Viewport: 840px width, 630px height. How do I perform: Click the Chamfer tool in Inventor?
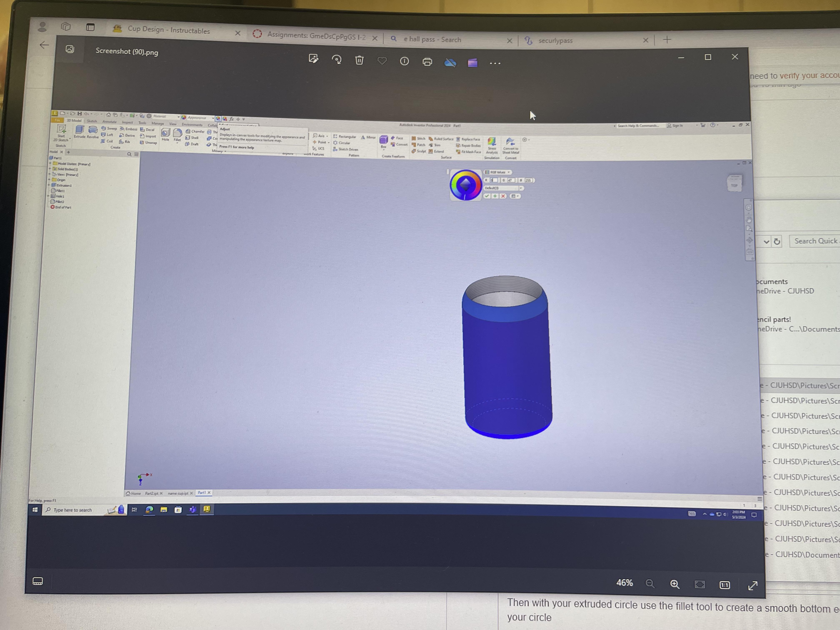tap(195, 131)
